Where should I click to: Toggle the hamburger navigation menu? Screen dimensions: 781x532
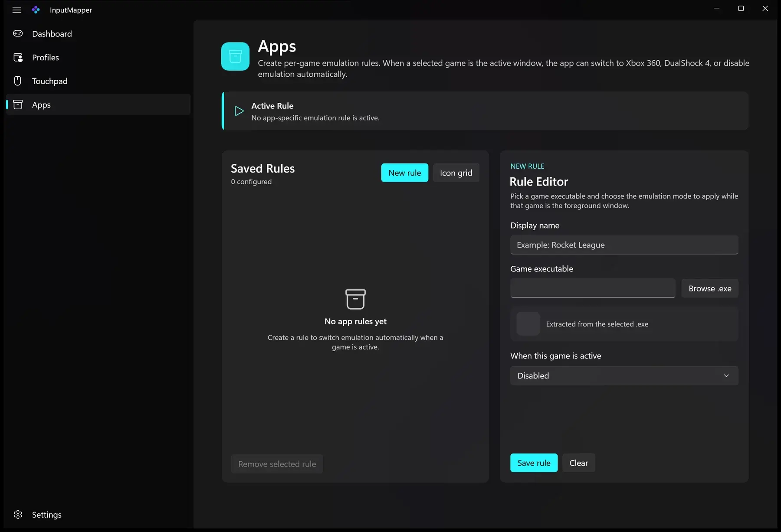17,10
